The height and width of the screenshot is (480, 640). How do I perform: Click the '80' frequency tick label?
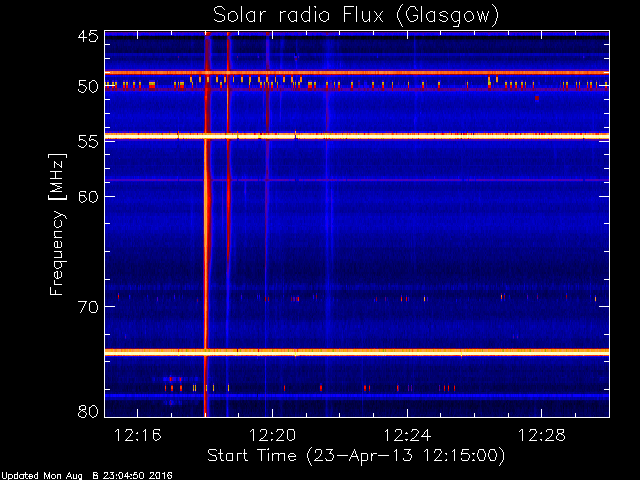88,411
